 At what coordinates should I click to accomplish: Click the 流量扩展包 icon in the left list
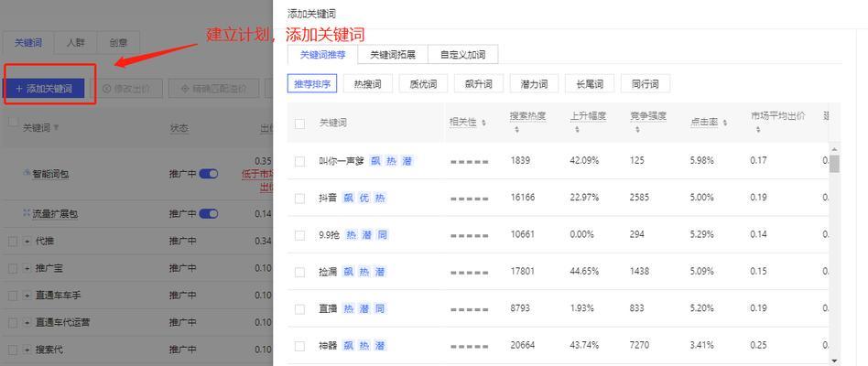[26, 213]
